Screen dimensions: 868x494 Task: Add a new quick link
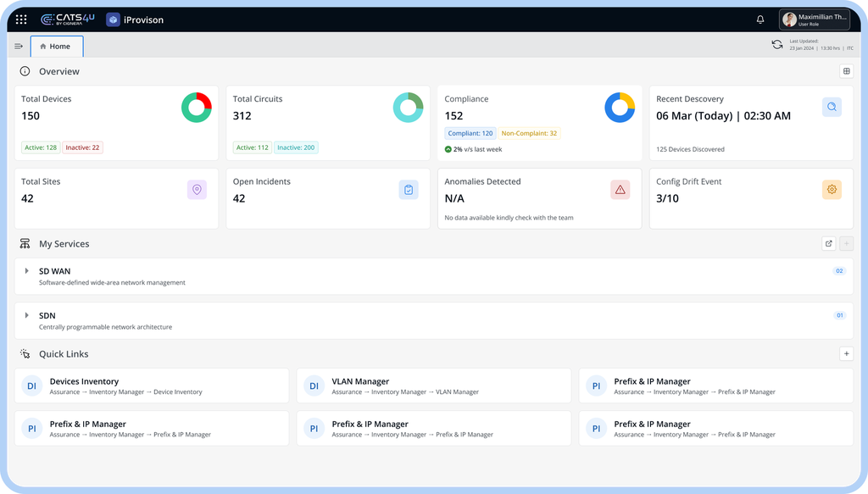[x=846, y=353]
